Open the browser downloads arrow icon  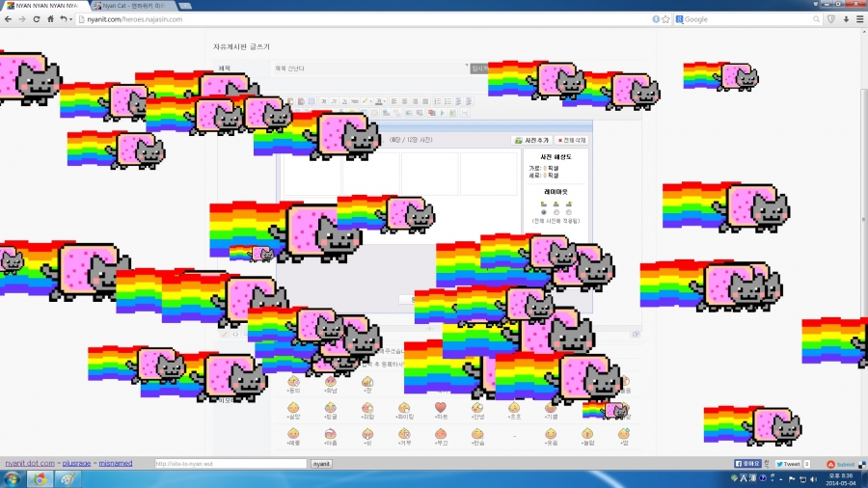click(x=846, y=19)
